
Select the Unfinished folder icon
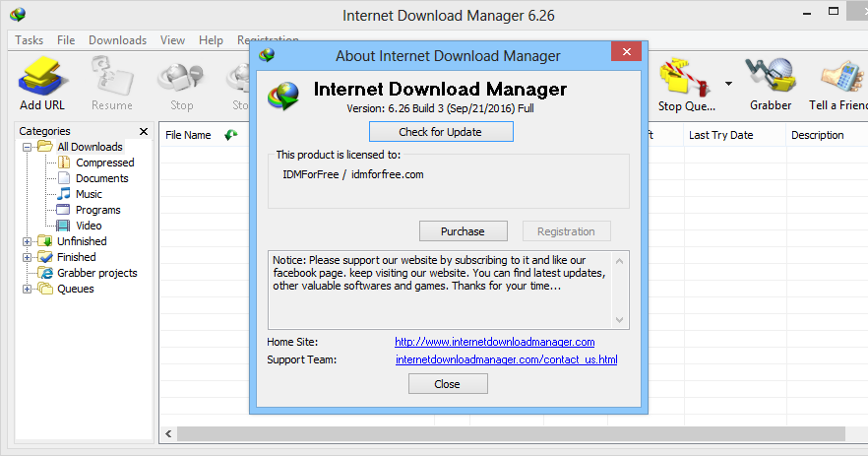click(45, 241)
